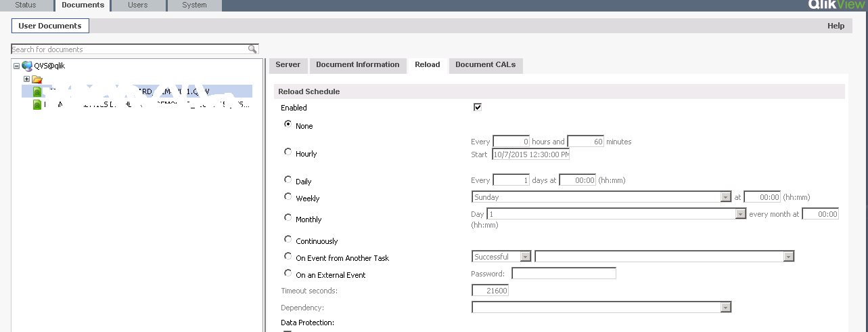868x332 pixels.
Task: Select the highlighted document's green QlikView icon
Action: click(x=38, y=91)
